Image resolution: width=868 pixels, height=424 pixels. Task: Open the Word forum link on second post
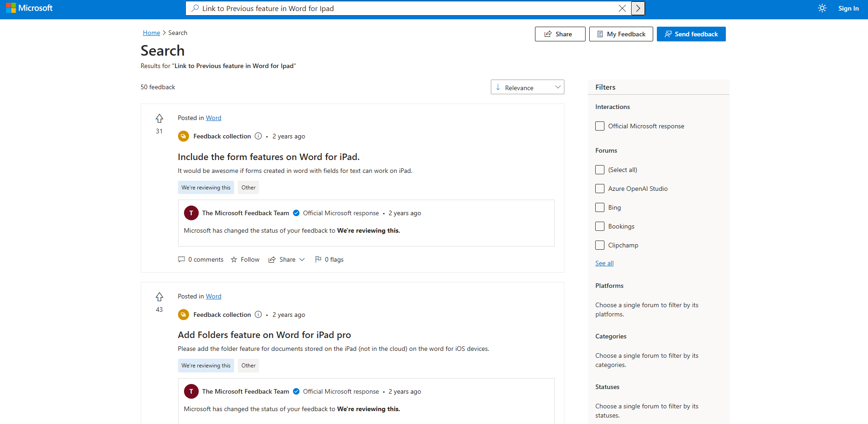click(213, 296)
